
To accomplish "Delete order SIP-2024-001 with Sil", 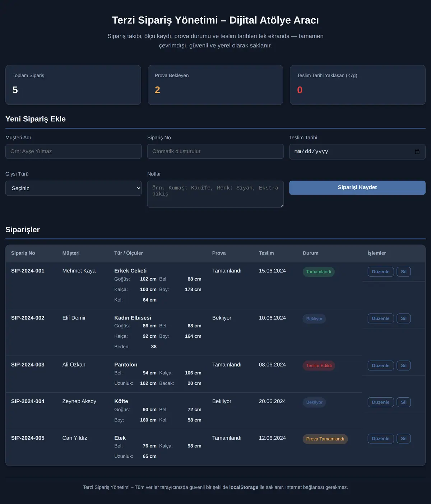I will (404, 272).
